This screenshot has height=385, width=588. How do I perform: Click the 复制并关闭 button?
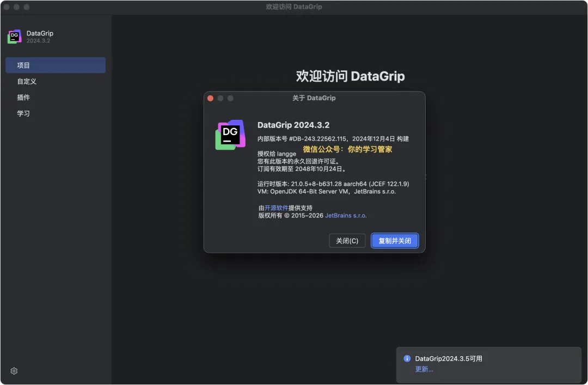pos(395,241)
